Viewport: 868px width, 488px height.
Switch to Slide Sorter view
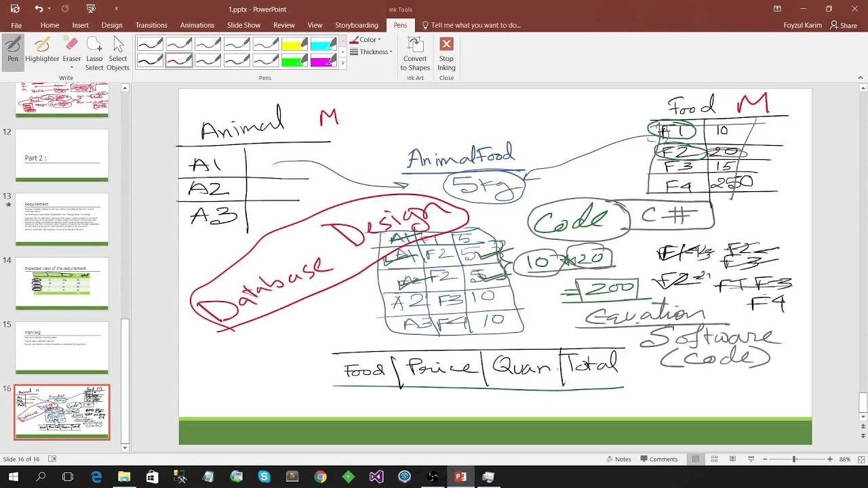(x=714, y=459)
